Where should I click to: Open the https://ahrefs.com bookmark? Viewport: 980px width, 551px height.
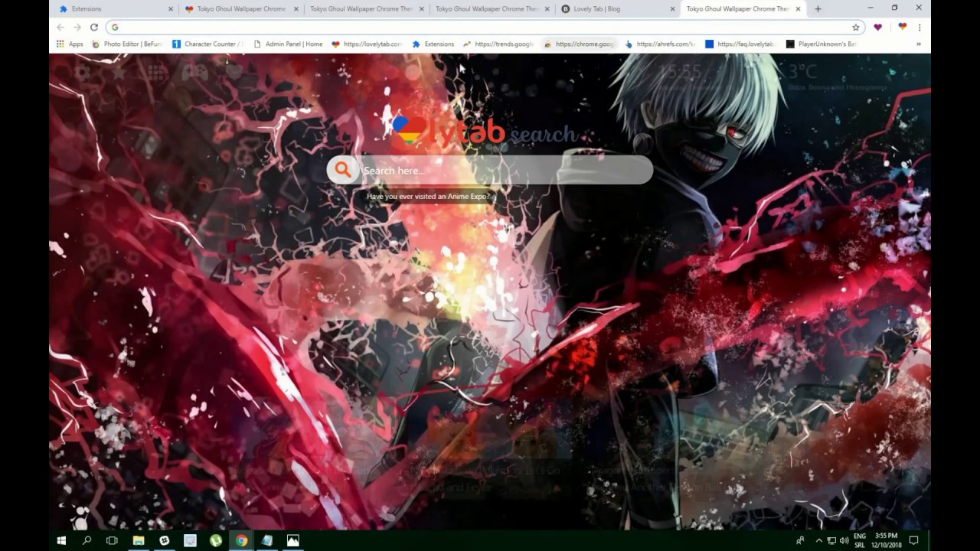[660, 44]
